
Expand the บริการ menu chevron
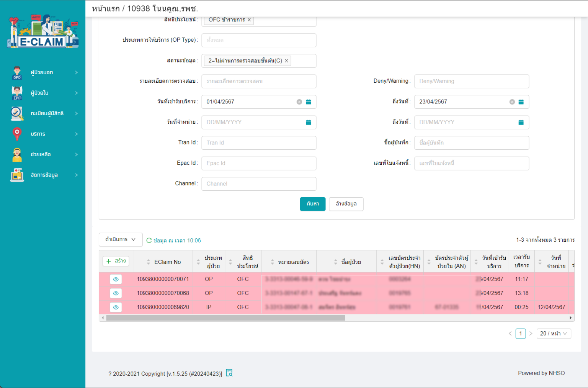(76, 134)
